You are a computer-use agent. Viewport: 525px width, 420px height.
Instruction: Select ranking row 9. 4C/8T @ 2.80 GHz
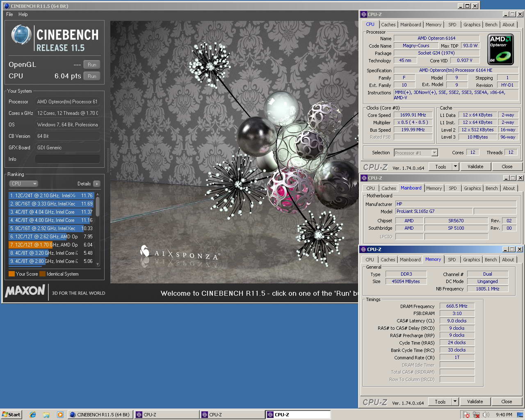point(52,261)
